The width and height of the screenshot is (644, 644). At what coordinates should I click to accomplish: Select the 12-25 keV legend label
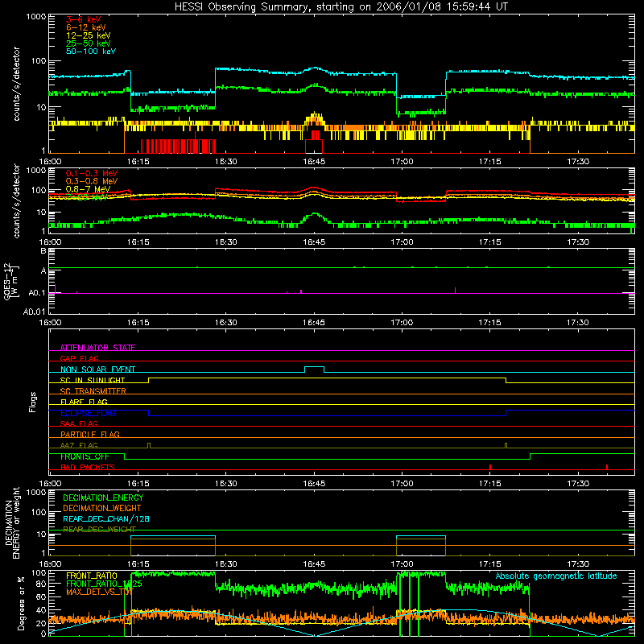(x=89, y=35)
